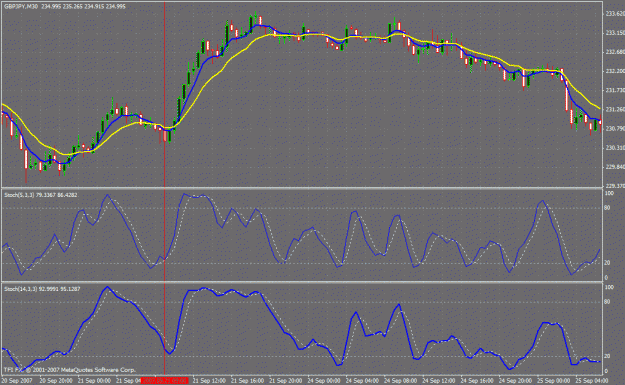Viewport: 625px width, 385px height.
Task: Click the '20 Sep 2007' time axis label
Action: [x=17, y=381]
